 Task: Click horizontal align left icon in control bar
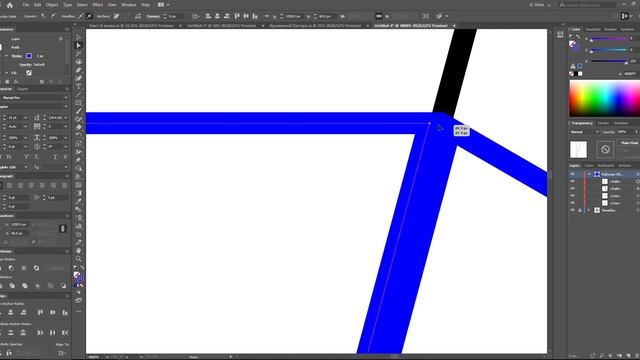[208, 16]
